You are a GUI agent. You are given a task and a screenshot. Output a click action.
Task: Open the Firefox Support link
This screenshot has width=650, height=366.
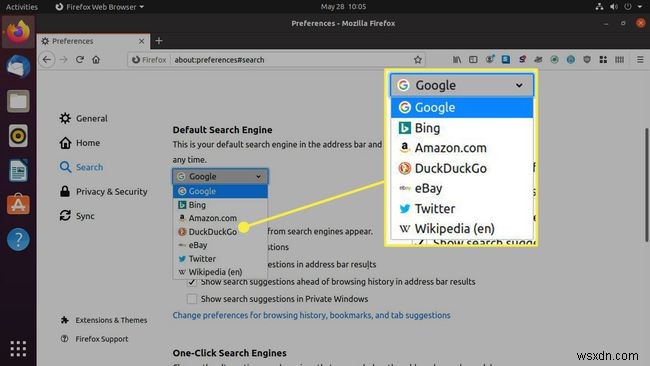pyautogui.click(x=95, y=339)
